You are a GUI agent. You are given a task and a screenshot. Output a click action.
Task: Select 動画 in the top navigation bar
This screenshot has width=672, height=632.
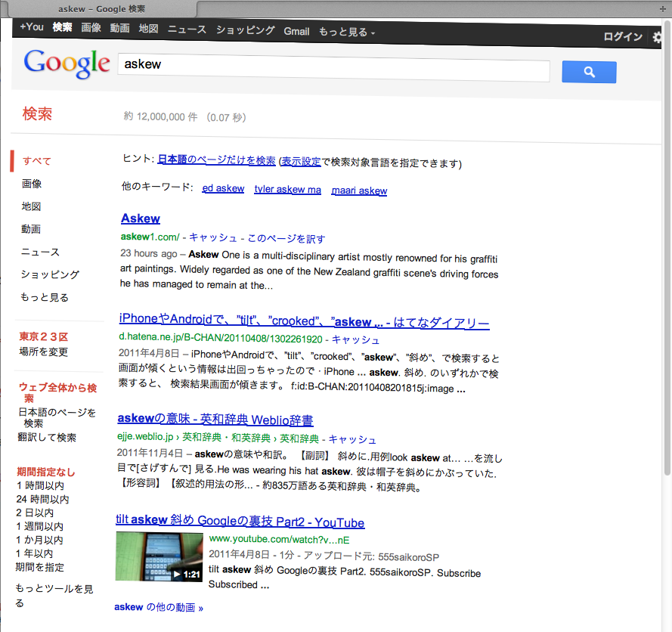(119, 28)
